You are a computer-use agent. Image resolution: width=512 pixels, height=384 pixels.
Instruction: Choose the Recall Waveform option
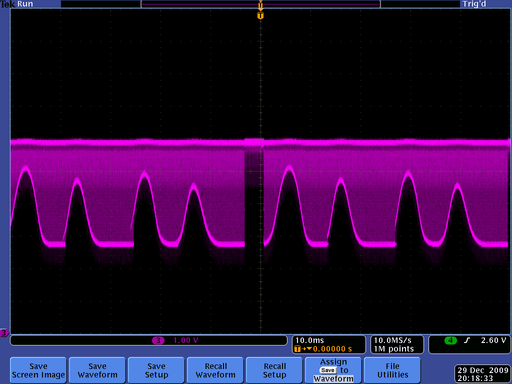click(x=215, y=370)
